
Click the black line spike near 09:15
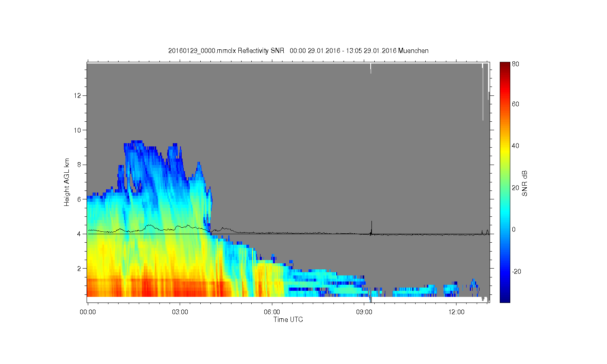371,227
